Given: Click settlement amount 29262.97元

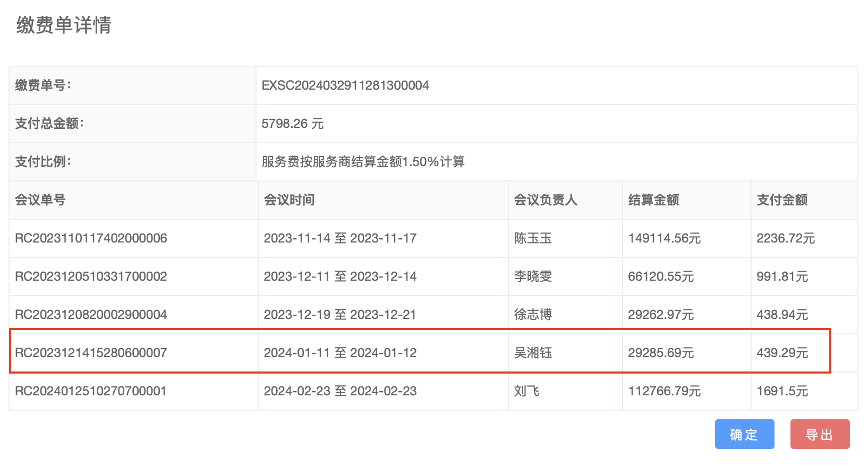Looking at the screenshot, I should [661, 315].
